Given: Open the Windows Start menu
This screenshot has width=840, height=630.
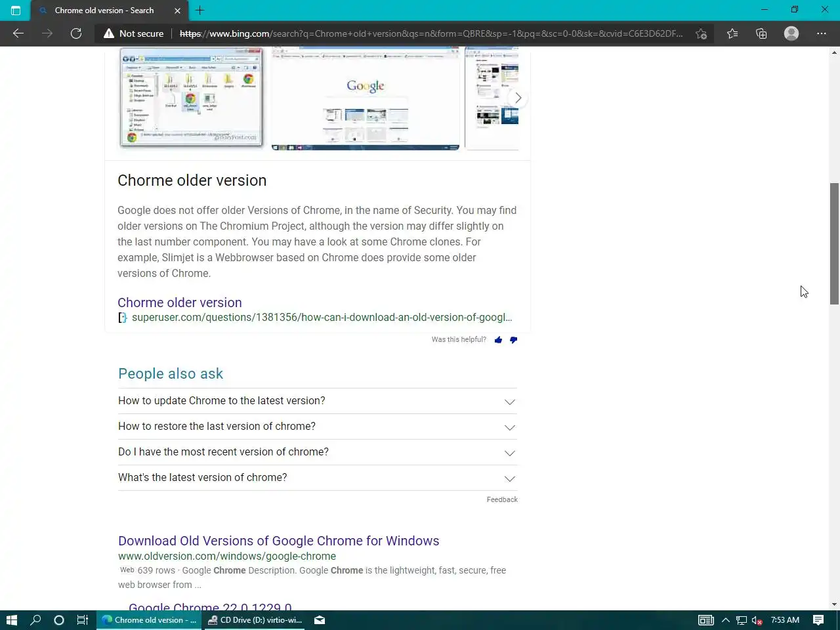Looking at the screenshot, I should pos(11,620).
